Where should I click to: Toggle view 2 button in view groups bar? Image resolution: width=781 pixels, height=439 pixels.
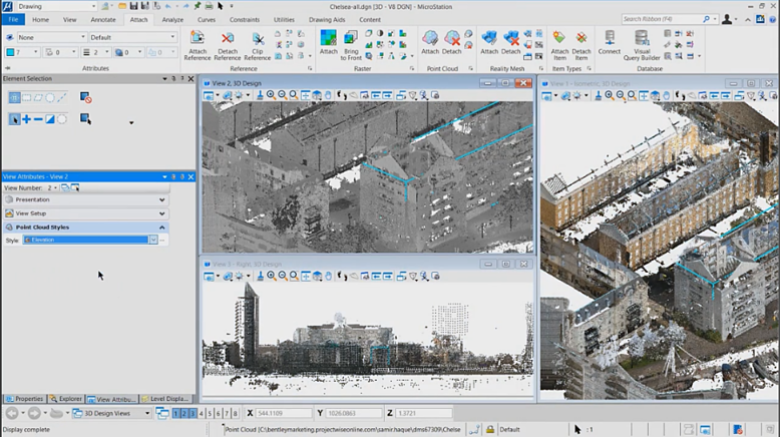184,414
